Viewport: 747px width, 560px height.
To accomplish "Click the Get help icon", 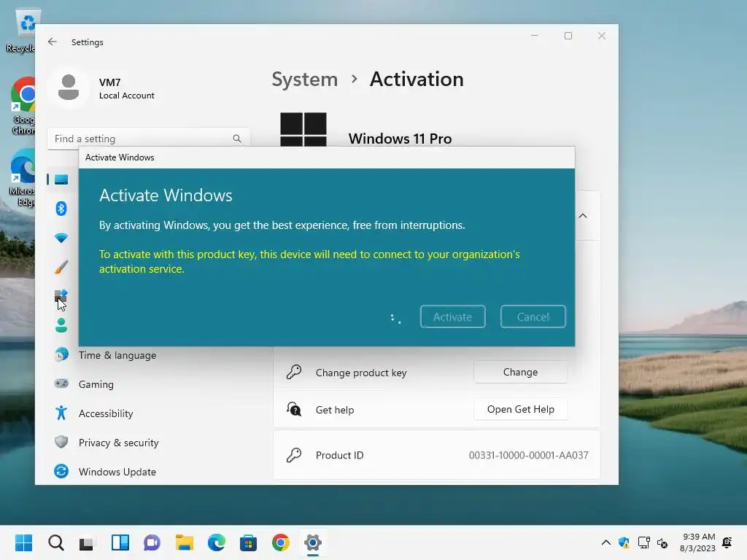I will [294, 409].
